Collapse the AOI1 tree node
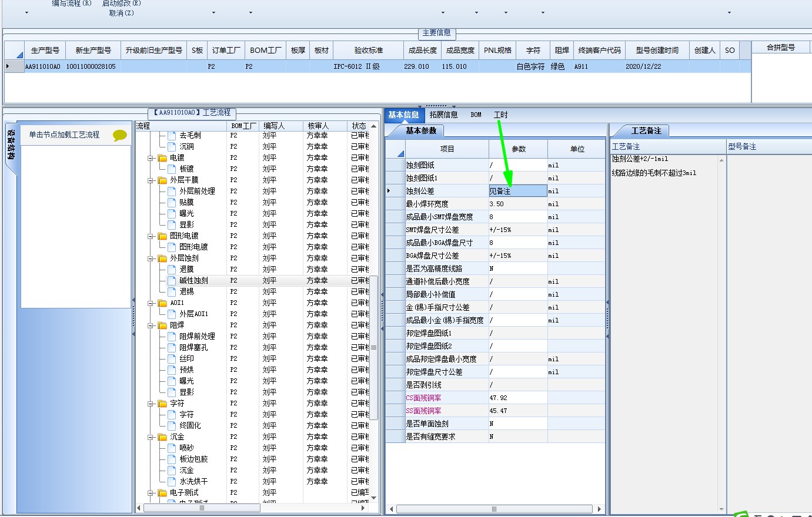The height and width of the screenshot is (517, 812). tap(151, 303)
